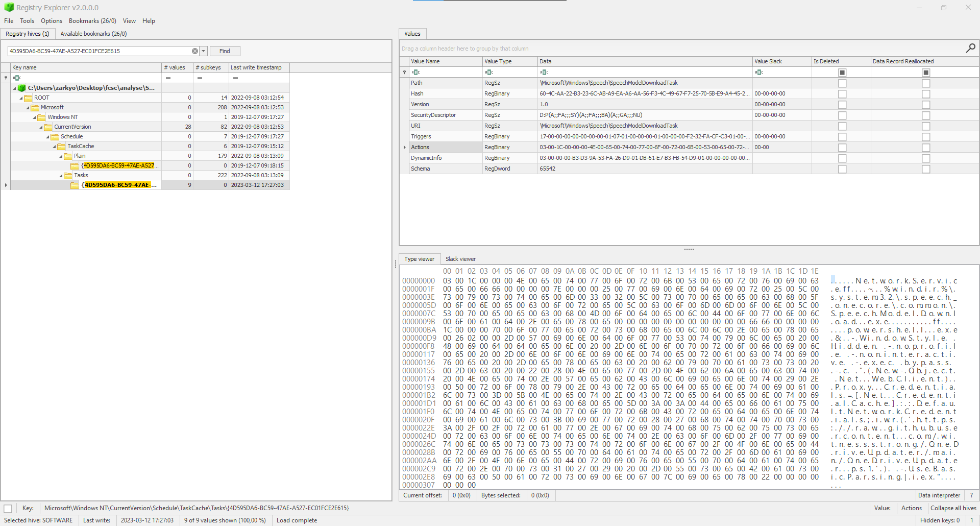Click the Find button
Viewport: 980px width, 526px height.
225,51
